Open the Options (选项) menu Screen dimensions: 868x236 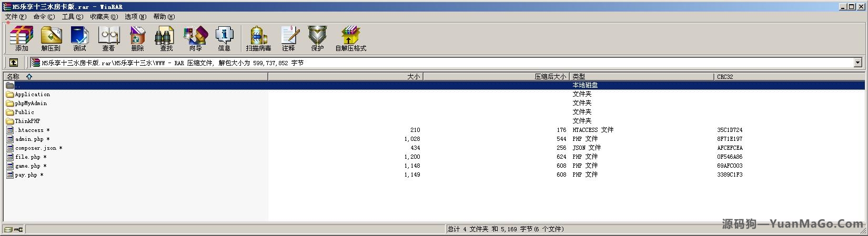pos(135,17)
